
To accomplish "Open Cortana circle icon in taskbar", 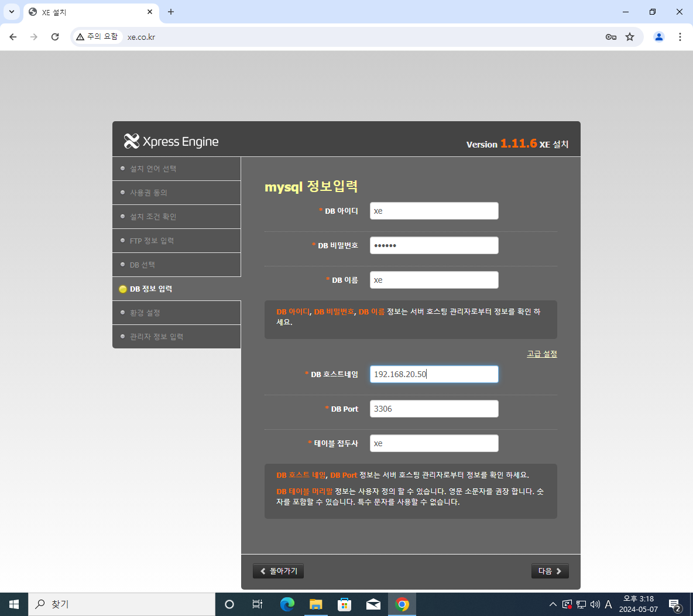I will click(x=229, y=604).
